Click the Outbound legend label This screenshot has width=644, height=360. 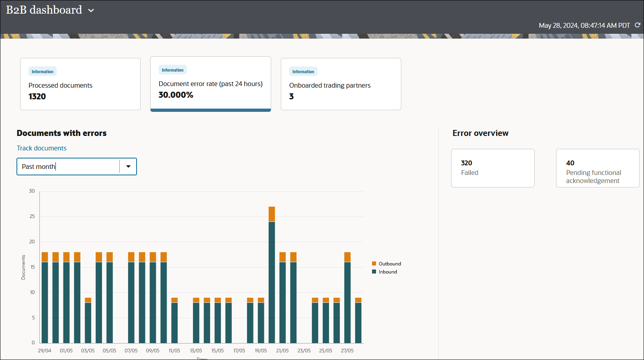pyautogui.click(x=390, y=264)
